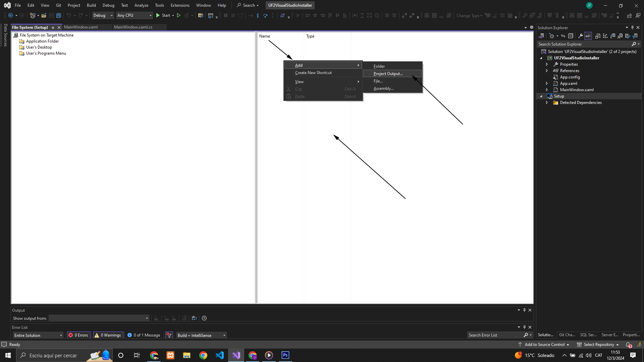Image resolution: width=644 pixels, height=362 pixels.
Task: Open the Any CPU platform dropdown
Action: pyautogui.click(x=134, y=15)
